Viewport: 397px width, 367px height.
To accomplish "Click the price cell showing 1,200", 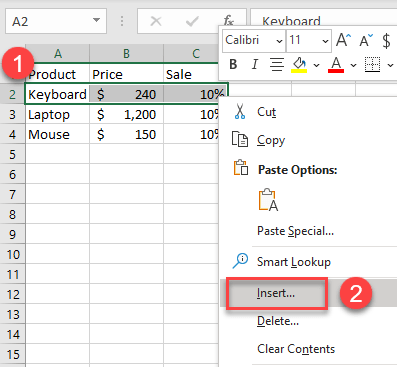I will click(x=126, y=114).
